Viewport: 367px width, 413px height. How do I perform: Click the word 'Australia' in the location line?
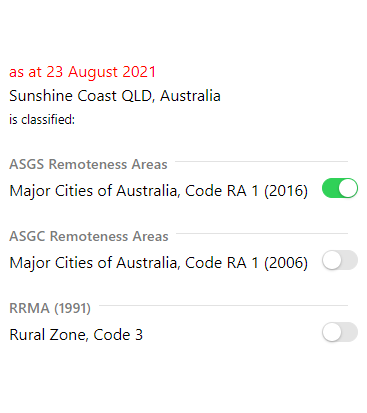pos(190,96)
